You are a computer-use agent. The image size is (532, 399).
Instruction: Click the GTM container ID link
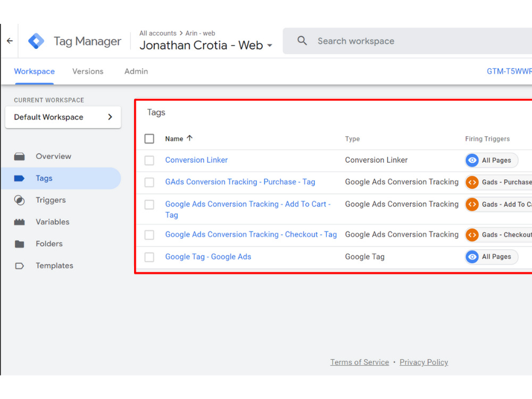509,71
